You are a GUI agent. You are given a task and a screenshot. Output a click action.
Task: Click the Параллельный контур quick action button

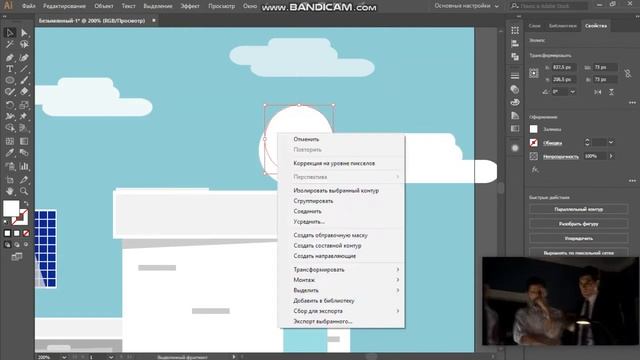pyautogui.click(x=578, y=209)
